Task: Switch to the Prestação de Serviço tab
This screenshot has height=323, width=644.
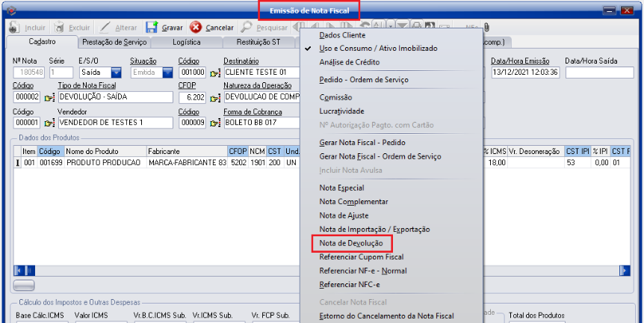Action: [x=114, y=43]
